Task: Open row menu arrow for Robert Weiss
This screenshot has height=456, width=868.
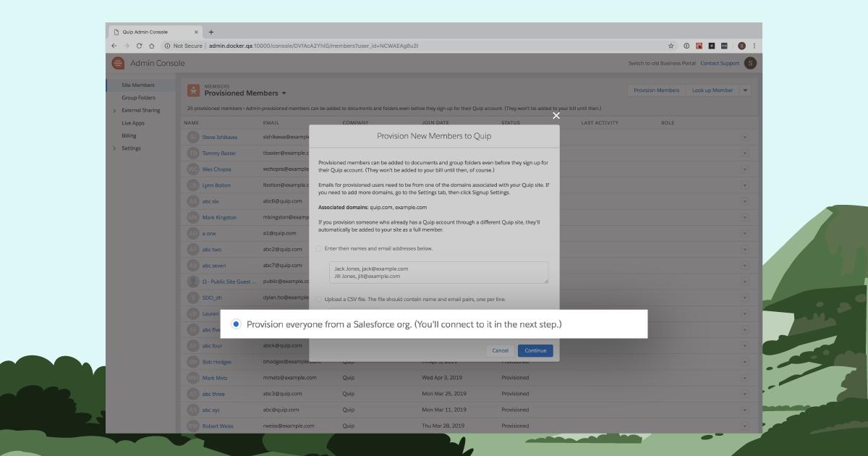Action: (744, 426)
